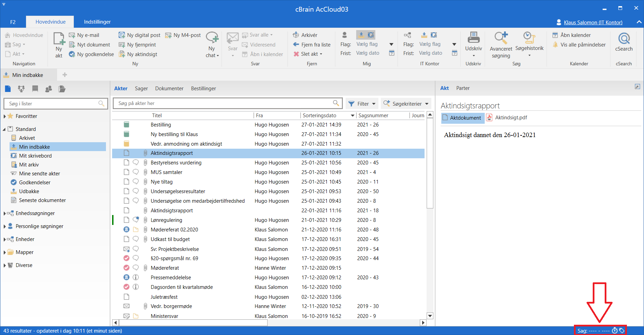Screen dimensions: 644x335
Task: Click the Ny e-mail icon
Action: tap(72, 35)
